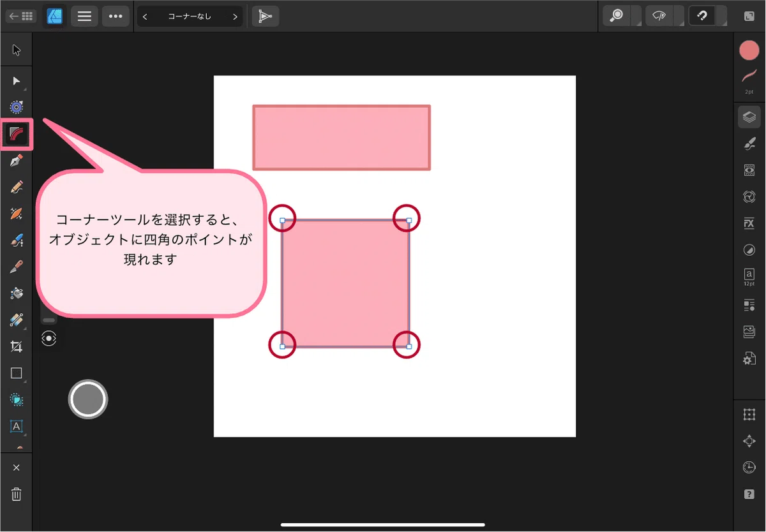Deselect using the X button
766x532 pixels.
17,468
